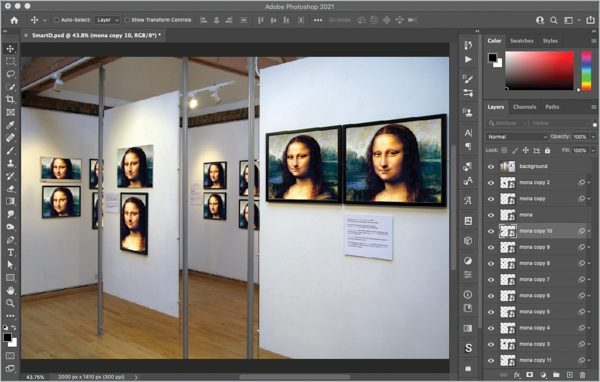This screenshot has width=600, height=382.
Task: Hide the background layer eye
Action: 491,167
